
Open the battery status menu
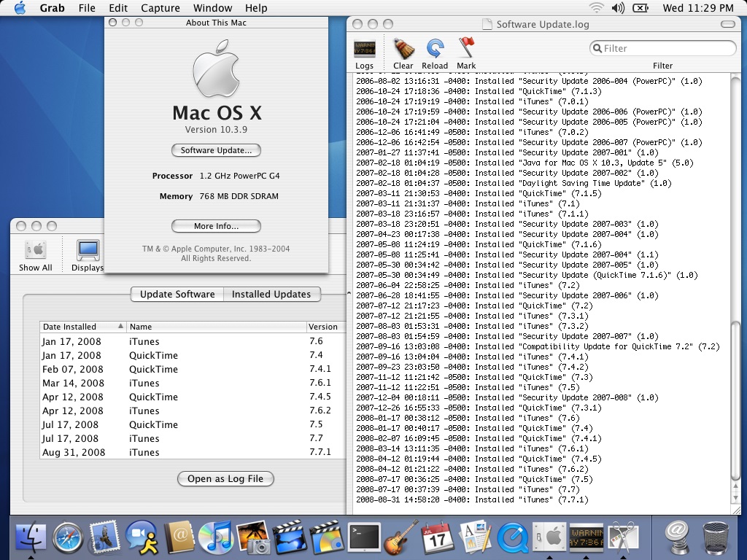click(x=640, y=8)
